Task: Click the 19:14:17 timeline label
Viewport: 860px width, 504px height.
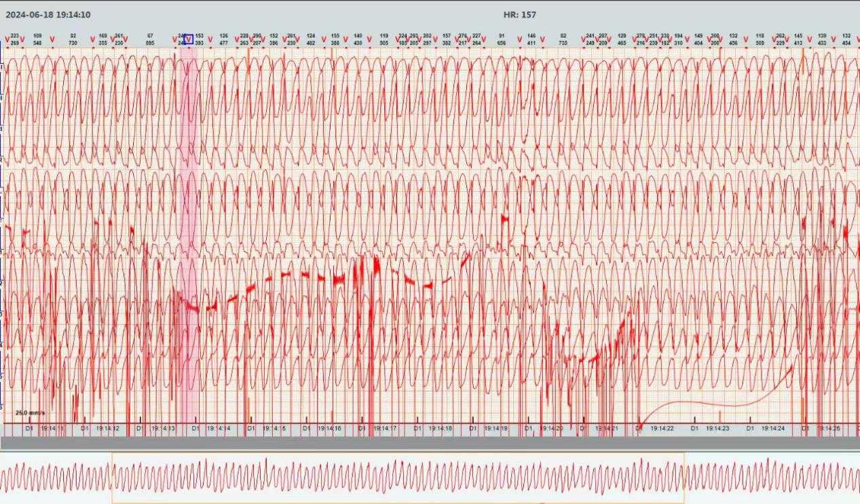Action: point(384,429)
